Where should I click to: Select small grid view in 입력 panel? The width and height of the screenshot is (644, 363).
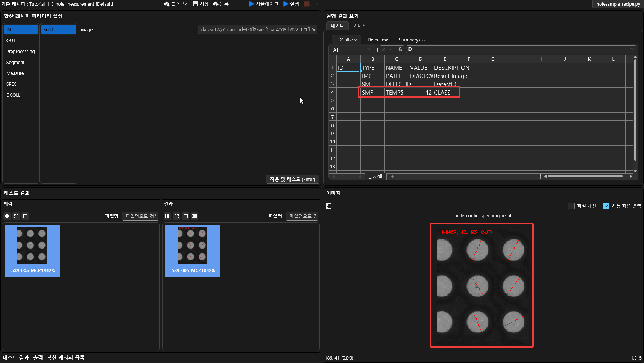point(7,216)
